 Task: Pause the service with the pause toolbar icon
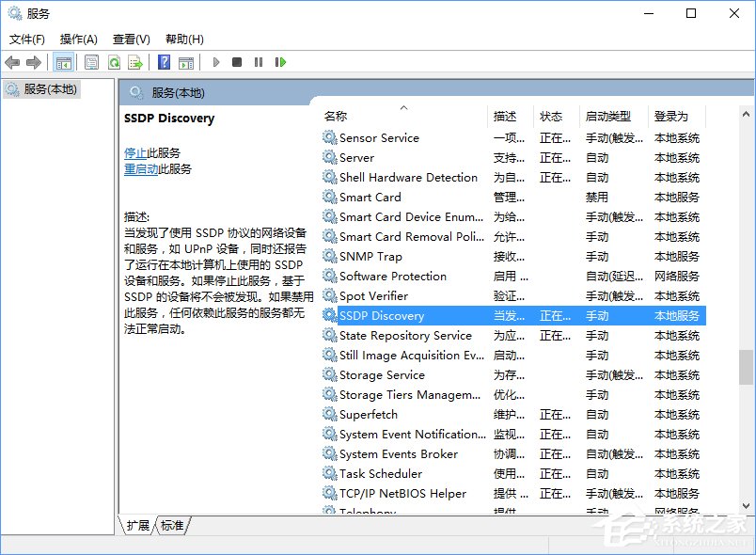click(x=260, y=62)
